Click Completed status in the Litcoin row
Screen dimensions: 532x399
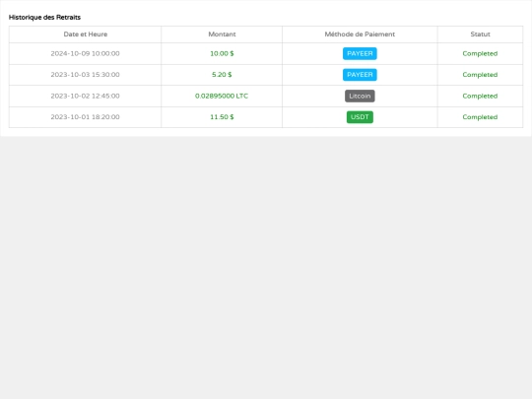pyautogui.click(x=480, y=96)
